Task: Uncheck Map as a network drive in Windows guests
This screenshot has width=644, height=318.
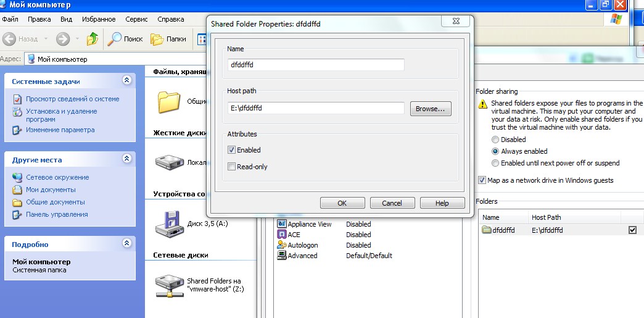Action: pyautogui.click(x=482, y=180)
